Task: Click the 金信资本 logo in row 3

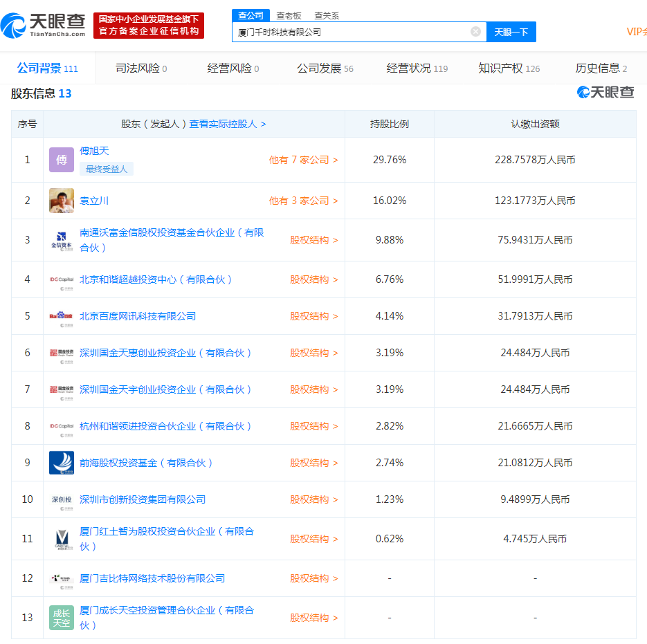Action: click(62, 240)
